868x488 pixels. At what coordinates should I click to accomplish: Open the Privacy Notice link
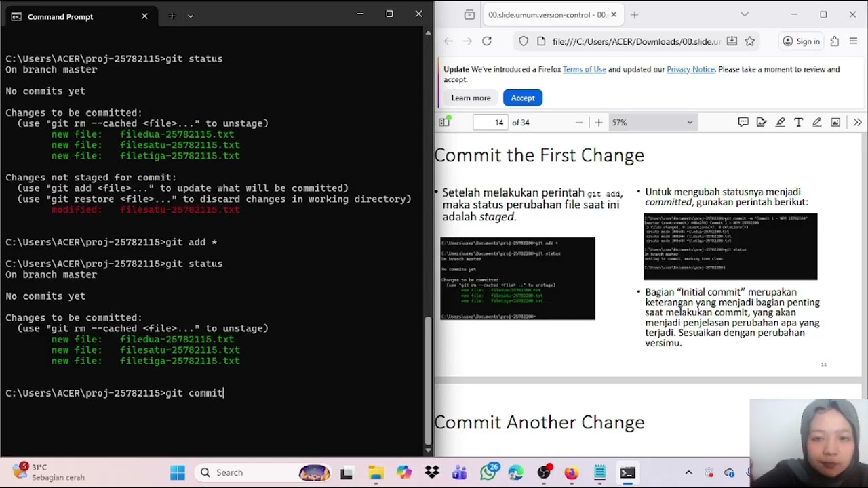[690, 69]
